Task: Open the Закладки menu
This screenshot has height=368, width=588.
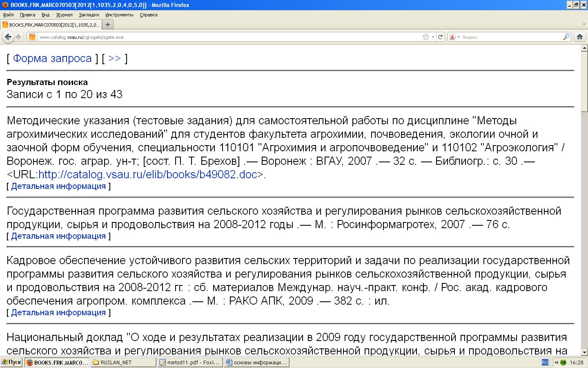Action: click(x=89, y=15)
